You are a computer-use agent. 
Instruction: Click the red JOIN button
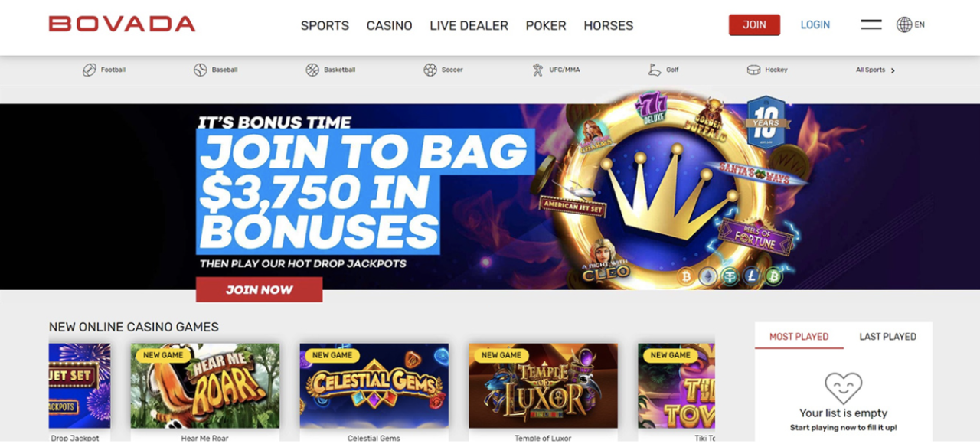754,24
